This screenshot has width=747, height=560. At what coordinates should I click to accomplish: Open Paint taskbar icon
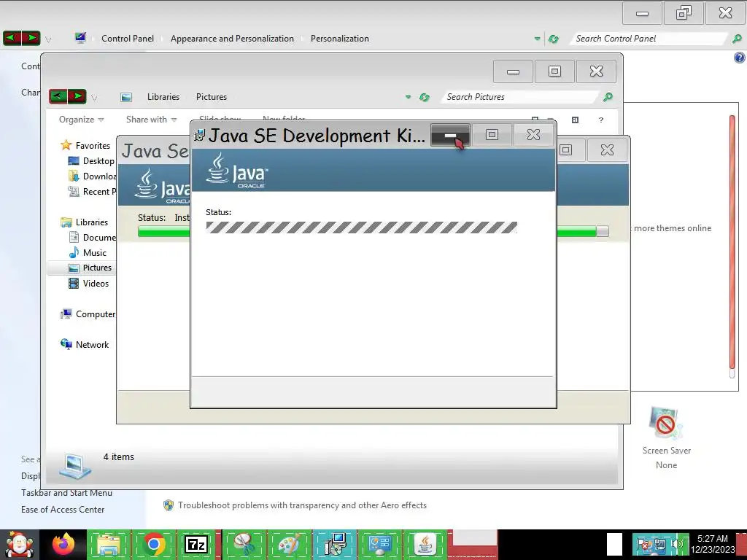click(x=289, y=544)
